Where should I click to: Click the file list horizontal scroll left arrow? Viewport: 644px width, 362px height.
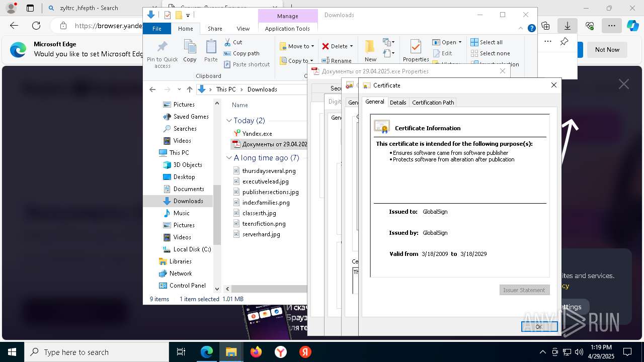[x=227, y=289]
